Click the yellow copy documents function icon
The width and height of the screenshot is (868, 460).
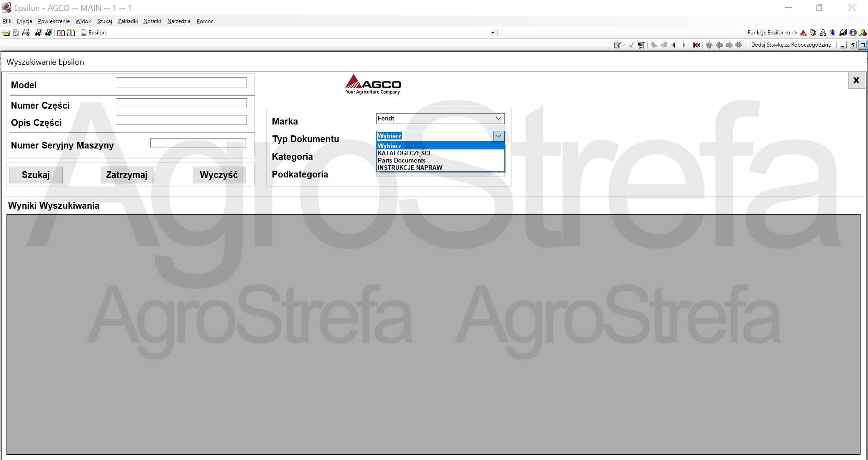pos(813,33)
